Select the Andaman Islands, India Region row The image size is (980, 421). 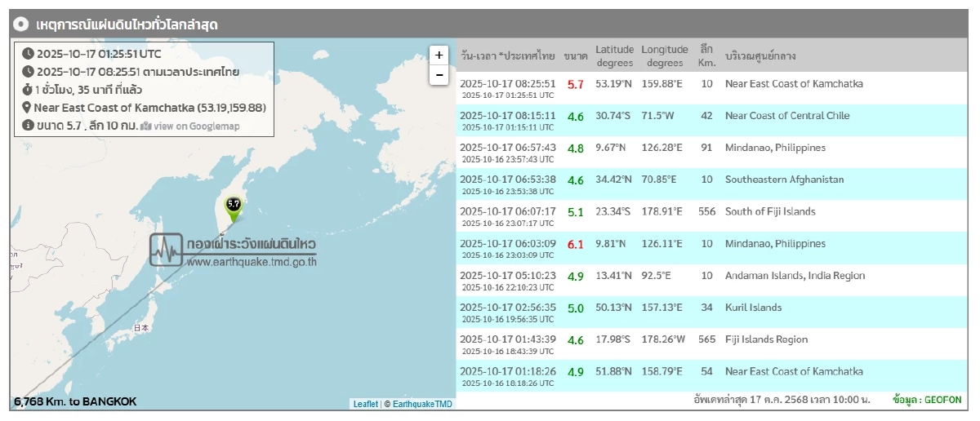click(709, 280)
